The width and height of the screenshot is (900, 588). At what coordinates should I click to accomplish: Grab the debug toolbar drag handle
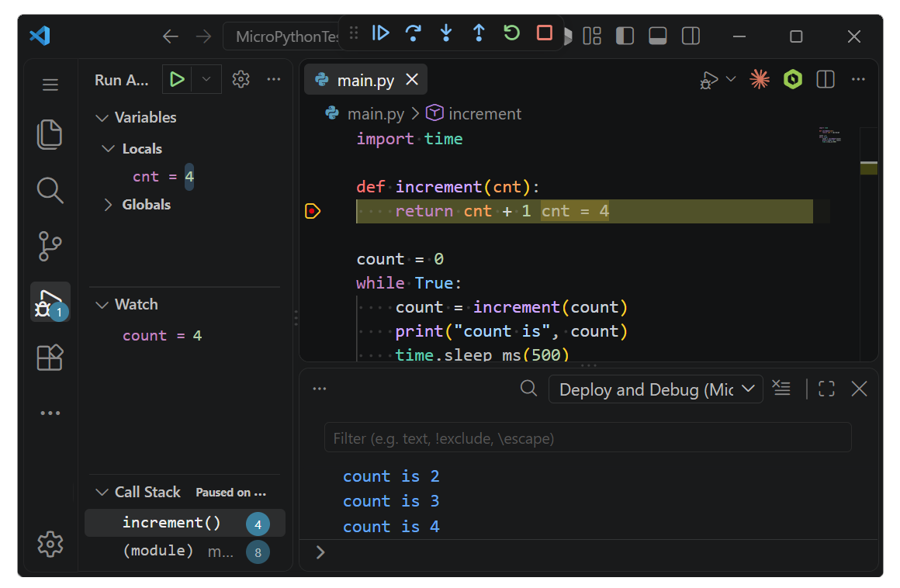pos(354,33)
